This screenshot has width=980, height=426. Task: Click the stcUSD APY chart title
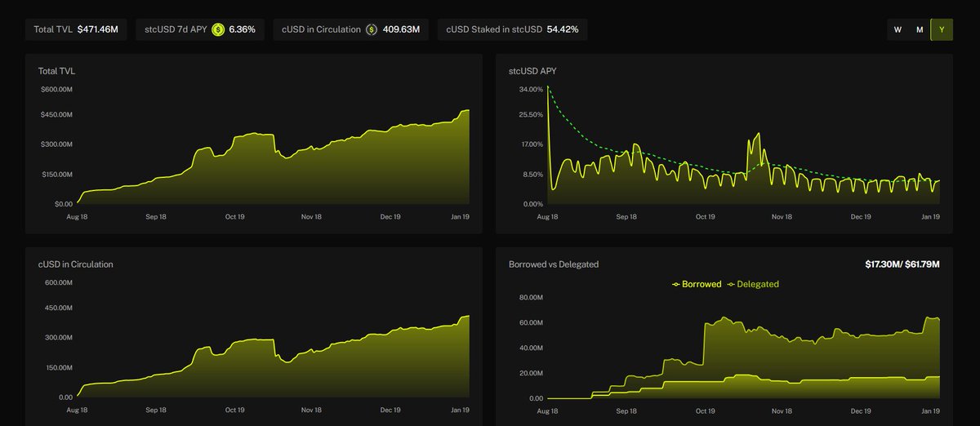tap(532, 71)
